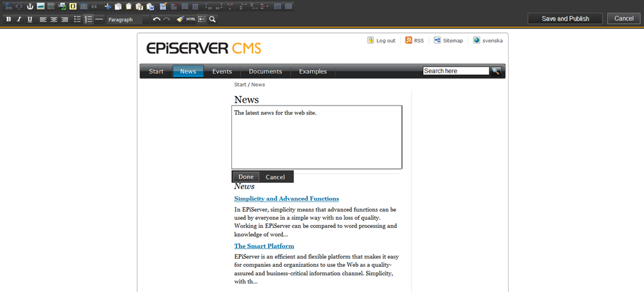Open the HTML source editor
The image size is (644, 292).
(x=191, y=19)
